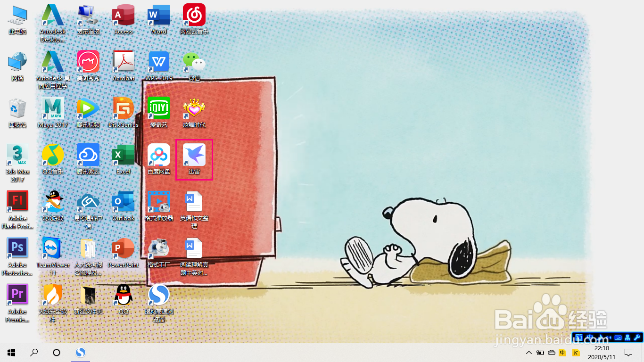Select the Maya 2017 shortcut
Screen dimensions: 644x362
click(x=53, y=113)
